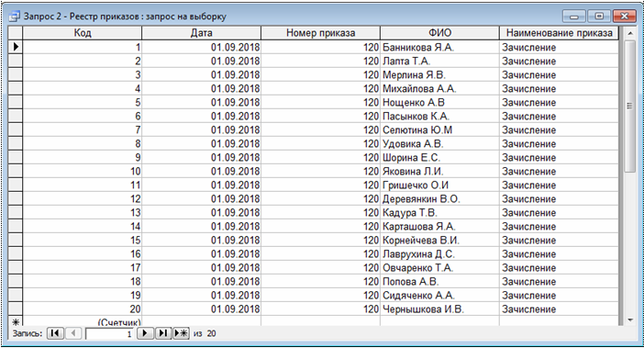Go to the previous record button
644x348 pixels.
pos(73,333)
